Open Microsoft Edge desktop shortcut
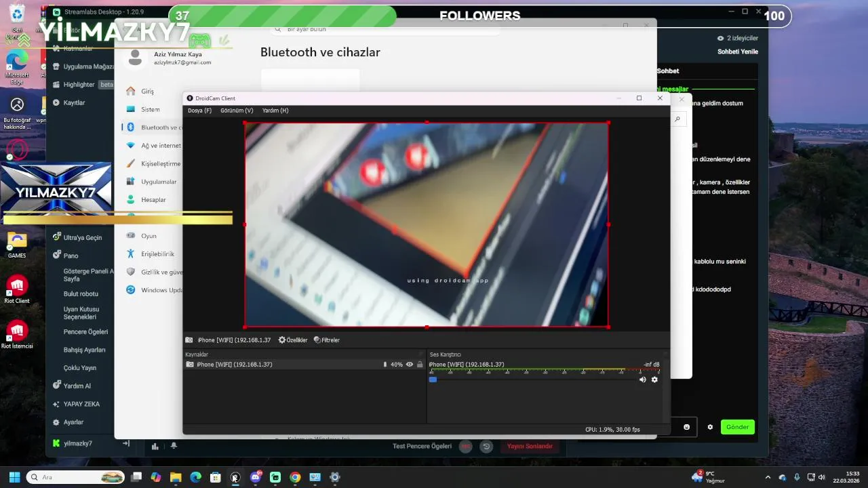The height and width of the screenshot is (488, 868). click(17, 68)
